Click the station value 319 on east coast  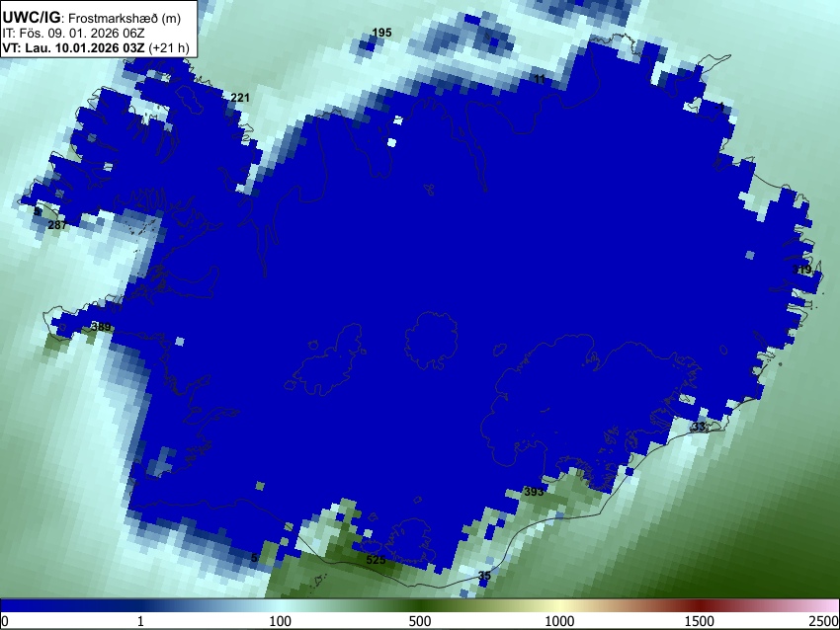tap(802, 270)
